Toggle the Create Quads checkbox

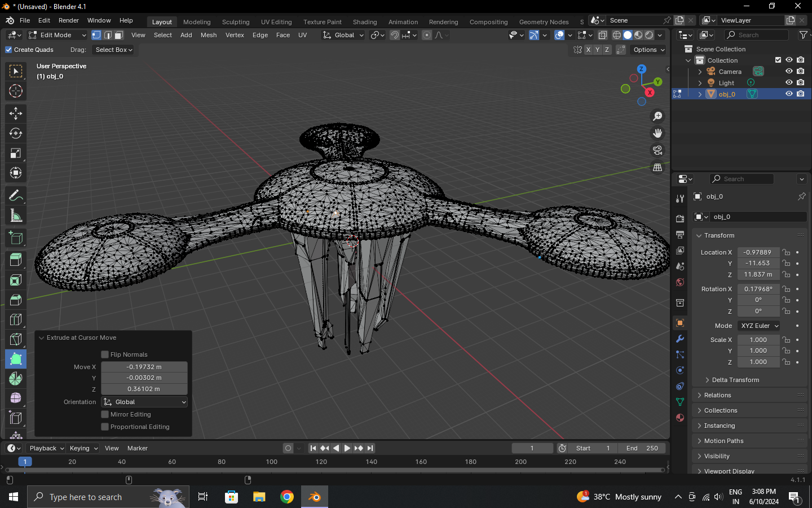point(8,50)
